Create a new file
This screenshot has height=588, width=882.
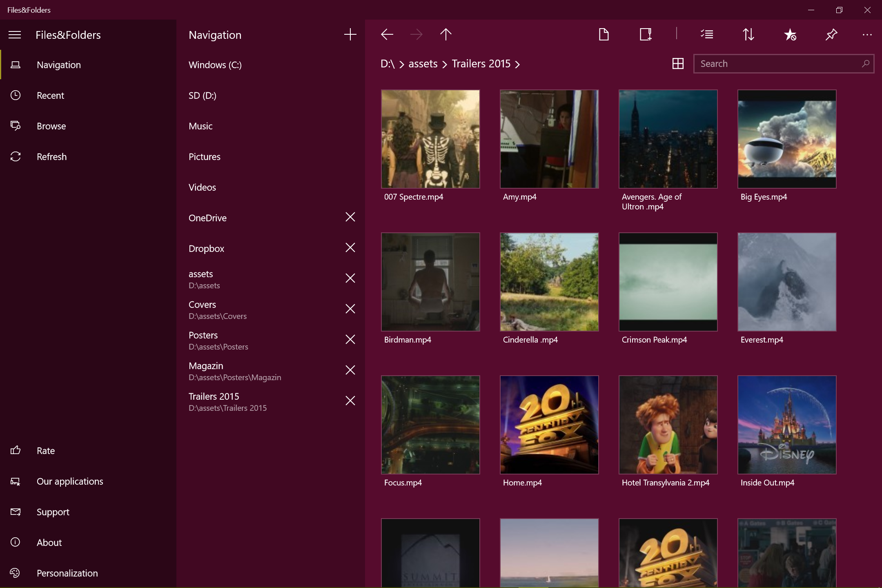tap(604, 34)
